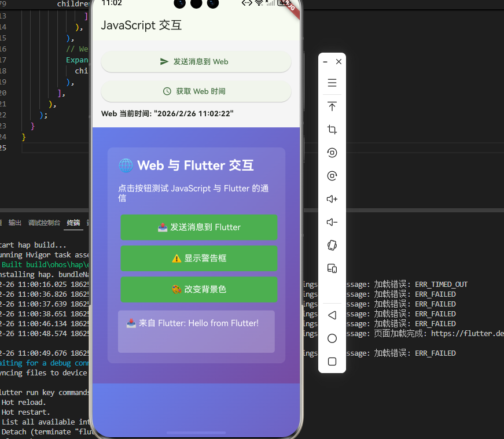Tap the 显示警告框 warning button
Viewport: 504px width, 439px height.
point(199,258)
